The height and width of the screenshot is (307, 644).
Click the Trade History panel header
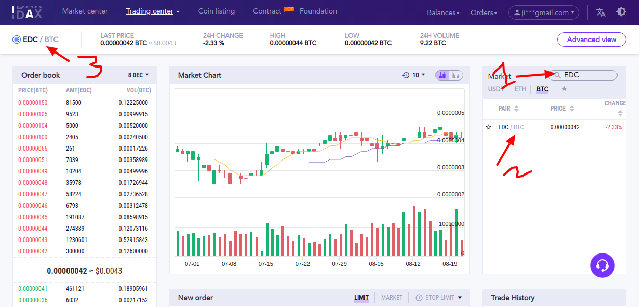click(554, 298)
